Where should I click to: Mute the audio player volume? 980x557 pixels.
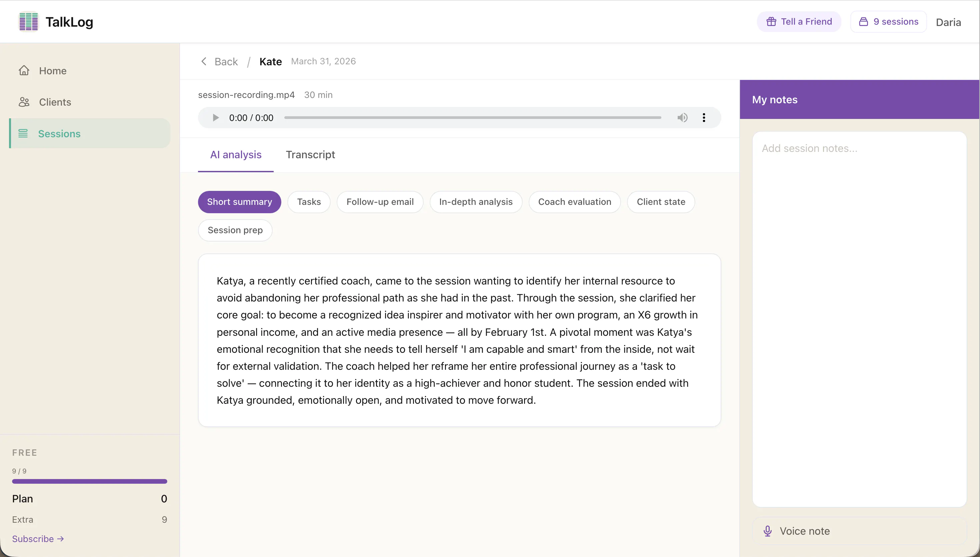[682, 118]
